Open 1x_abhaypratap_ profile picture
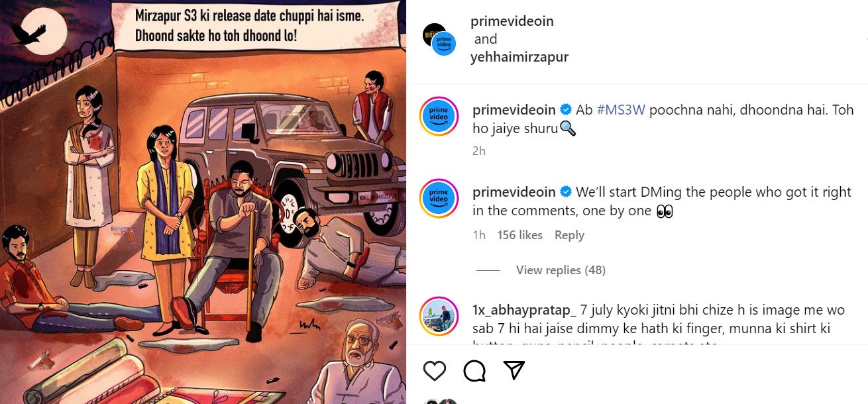868x404 pixels. pyautogui.click(x=439, y=316)
